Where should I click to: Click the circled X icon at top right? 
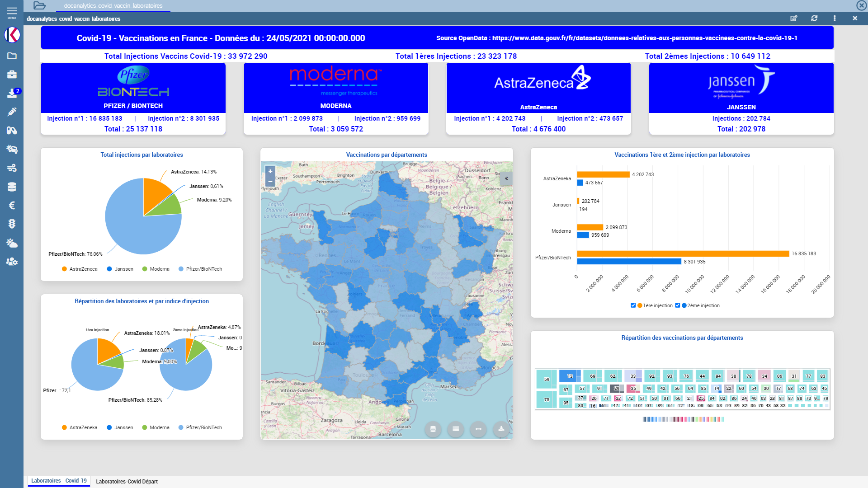(x=861, y=5)
